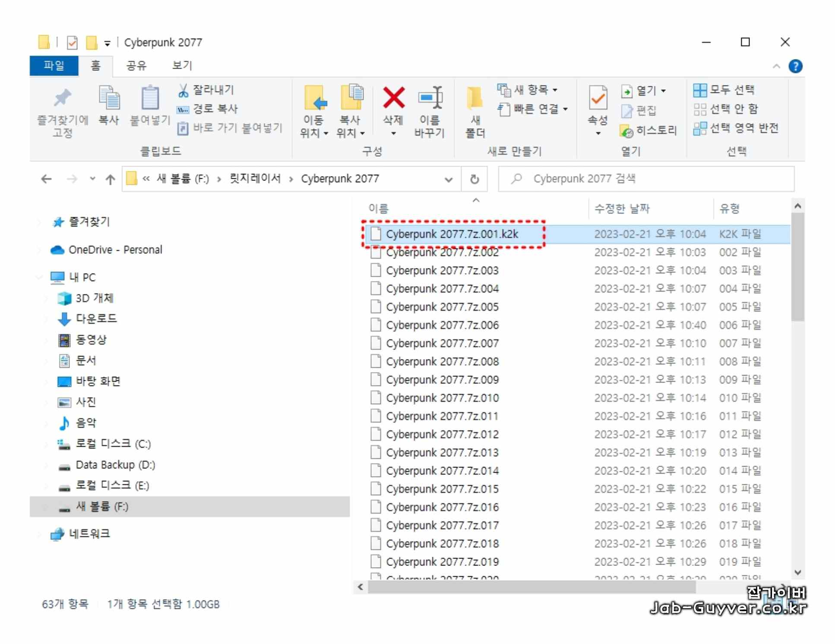Open the File (파일) tab
The width and height of the screenshot is (835, 644).
[x=54, y=66]
